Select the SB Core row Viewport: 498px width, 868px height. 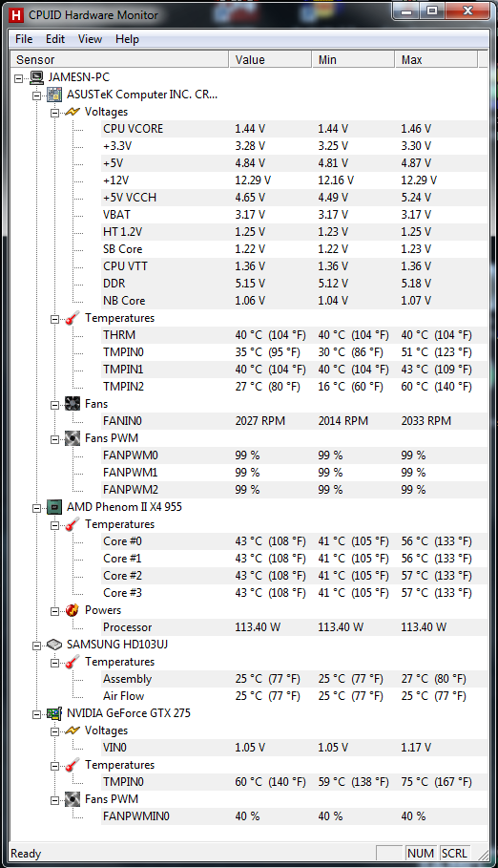coord(295,249)
